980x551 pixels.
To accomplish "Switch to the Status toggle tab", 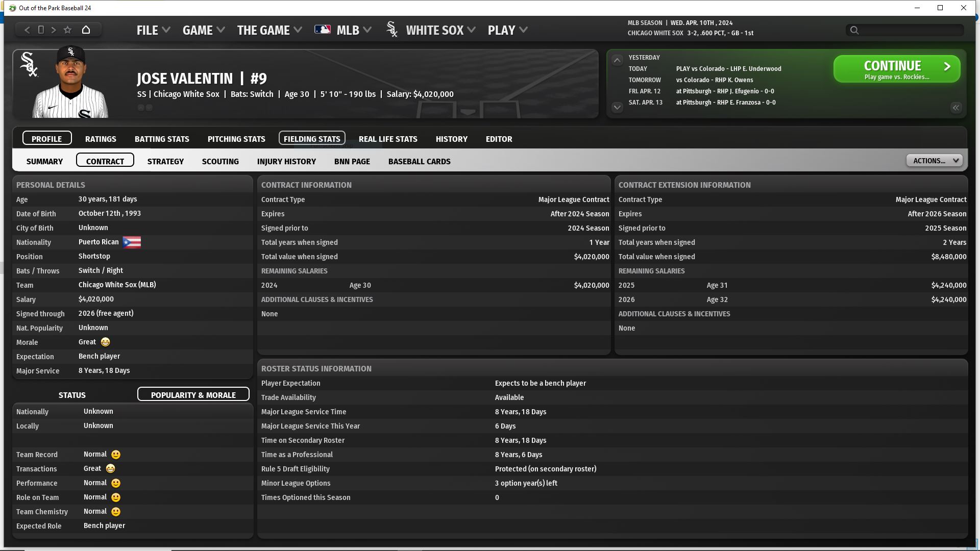I will point(72,395).
